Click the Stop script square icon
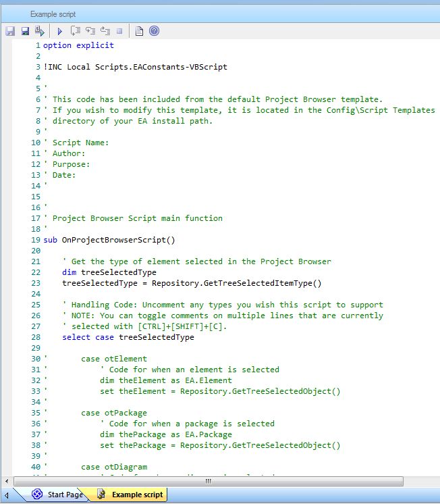The image size is (440, 504). tap(119, 31)
